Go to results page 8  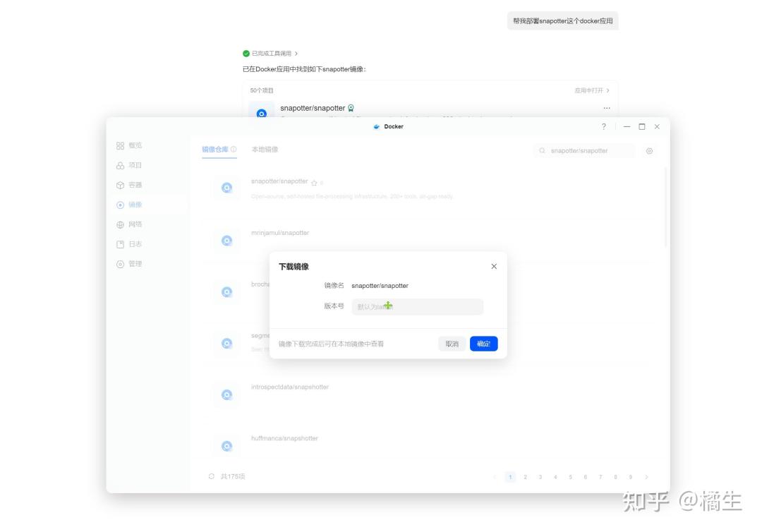(x=615, y=477)
